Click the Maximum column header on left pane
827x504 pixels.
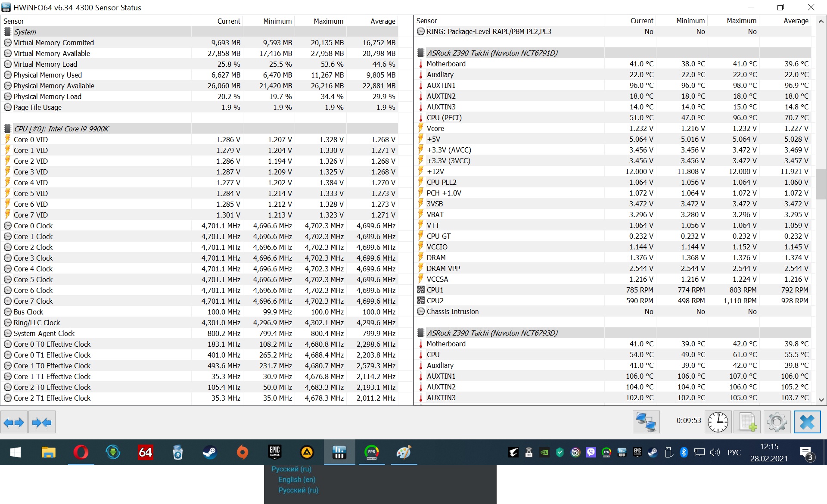[328, 21]
